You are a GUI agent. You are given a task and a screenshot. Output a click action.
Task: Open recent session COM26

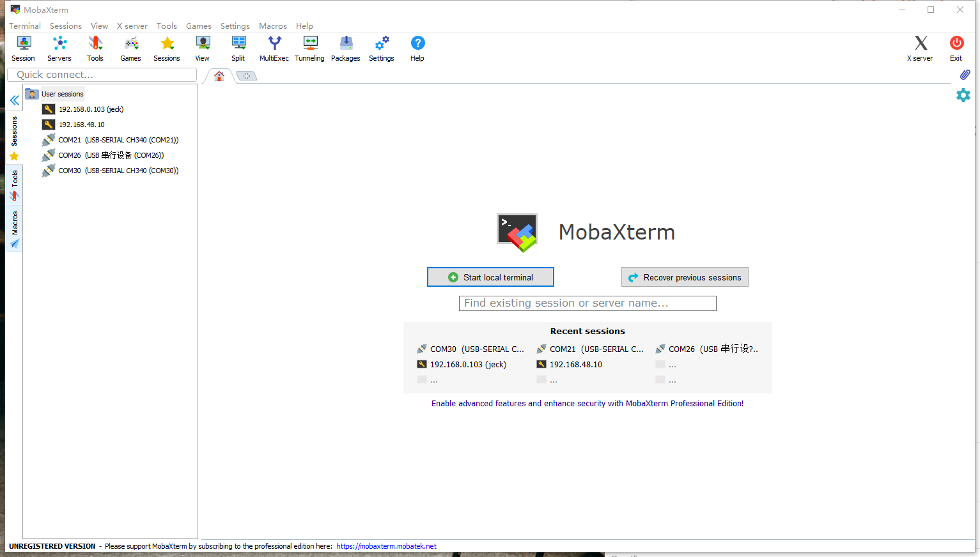pyautogui.click(x=707, y=349)
